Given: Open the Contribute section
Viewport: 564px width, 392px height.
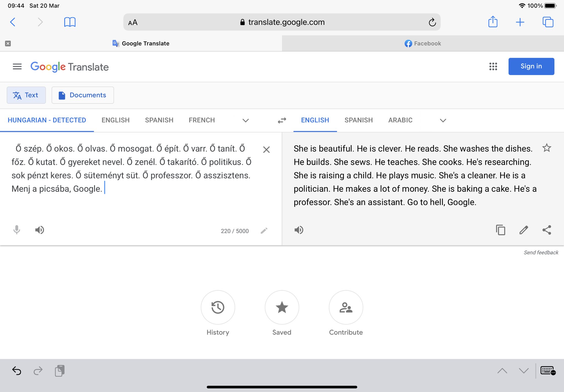Looking at the screenshot, I should tap(346, 307).
